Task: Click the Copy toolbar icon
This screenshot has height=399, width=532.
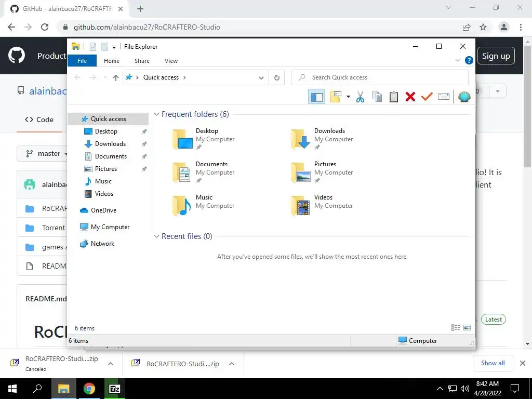Action: tap(377, 97)
